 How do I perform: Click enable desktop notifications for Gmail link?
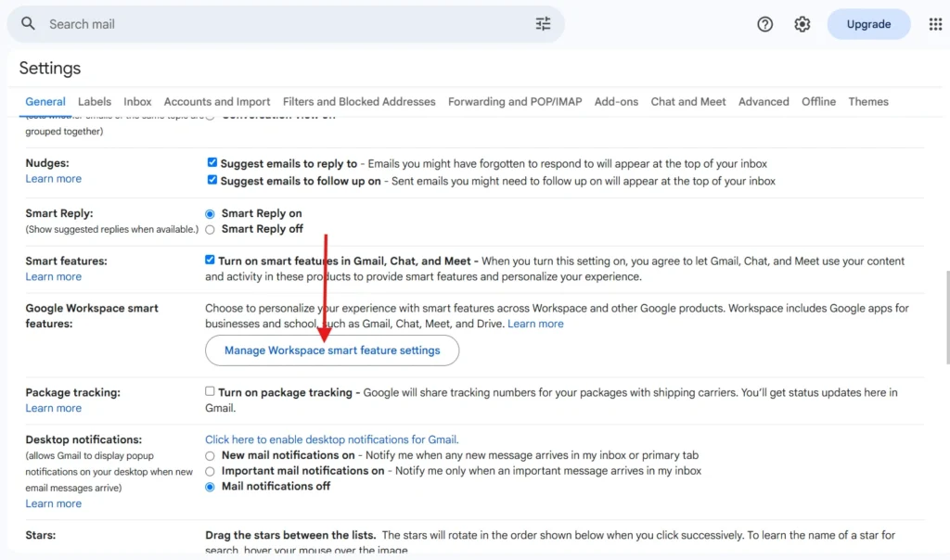click(331, 439)
